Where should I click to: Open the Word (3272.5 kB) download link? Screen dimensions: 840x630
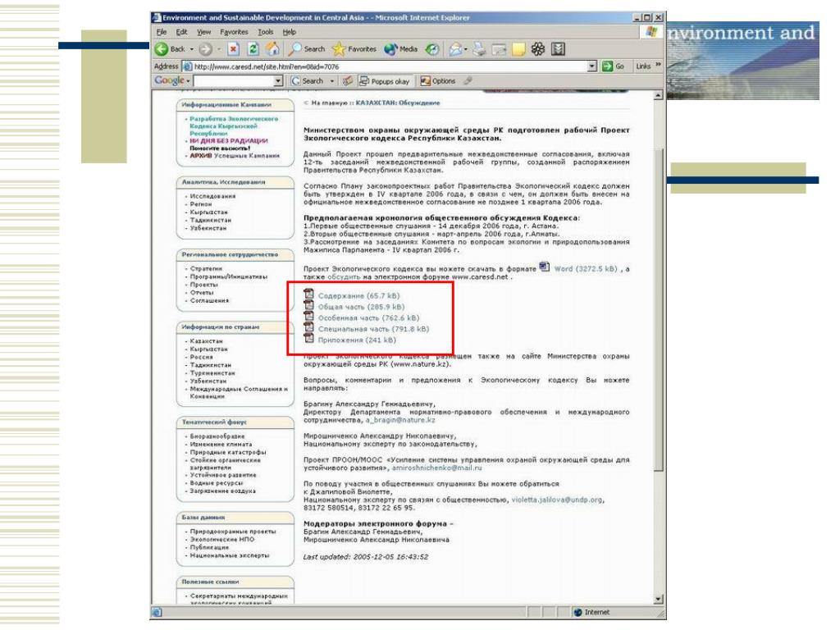click(586, 269)
